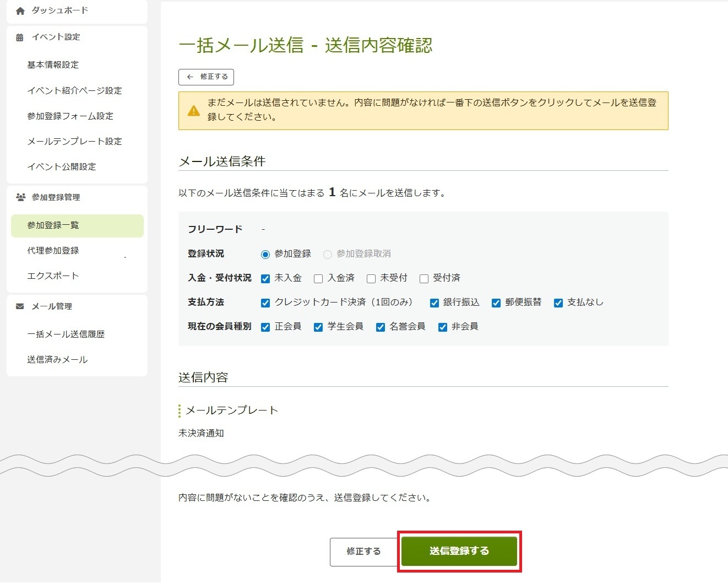Click the home icon beside ダッシュボード
Screen dimensions: 728x583
(x=20, y=11)
